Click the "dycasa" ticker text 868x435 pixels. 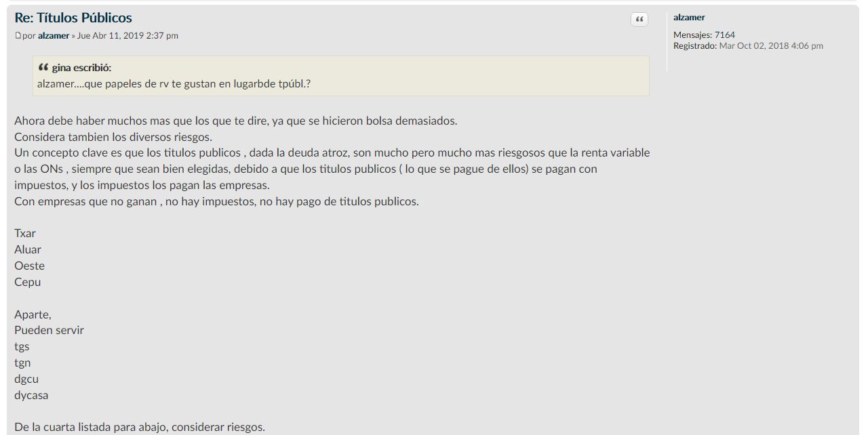(31, 395)
